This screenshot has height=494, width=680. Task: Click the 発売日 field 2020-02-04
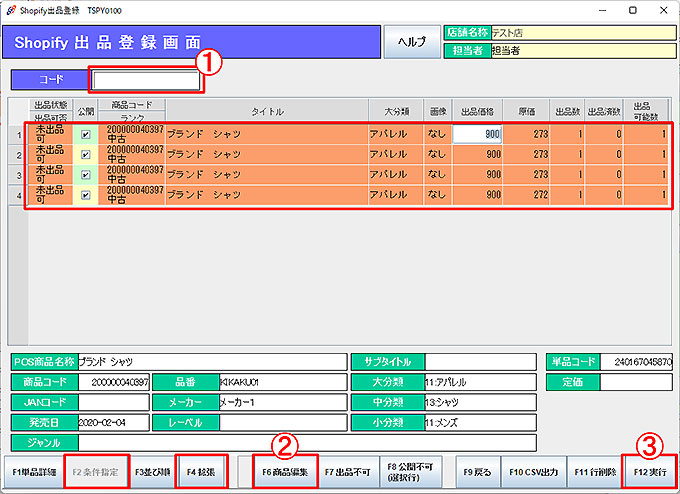click(114, 422)
